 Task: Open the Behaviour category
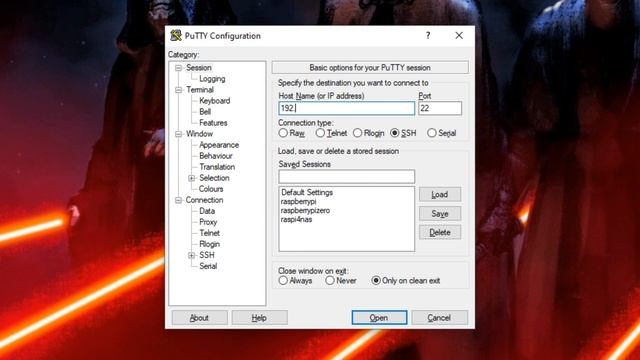[x=216, y=156]
